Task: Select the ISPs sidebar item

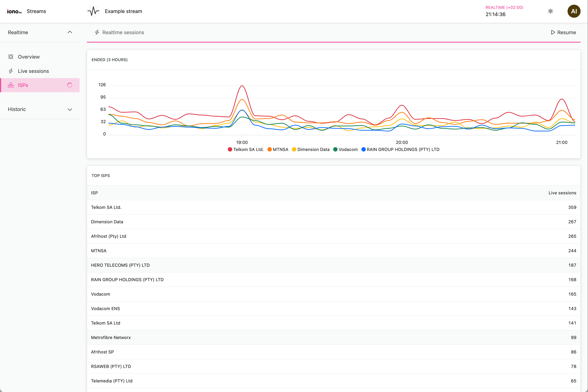Action: click(40, 85)
